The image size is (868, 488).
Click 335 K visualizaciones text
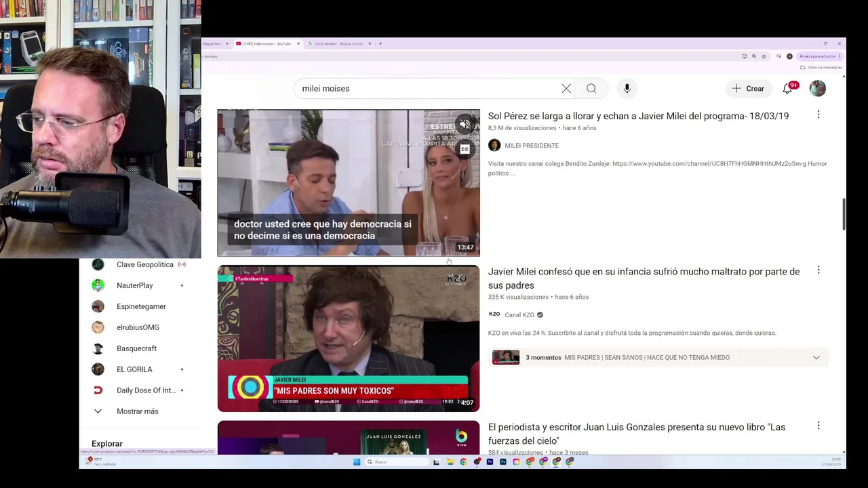[x=518, y=297]
